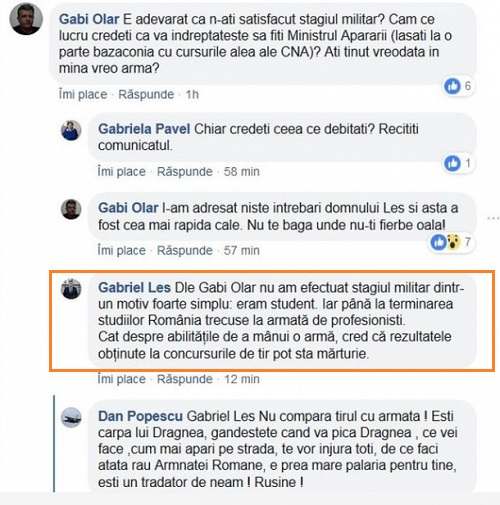The height and width of the screenshot is (505, 500).
Task: Click Dan Popescu's airplane avatar
Action: 71,417
